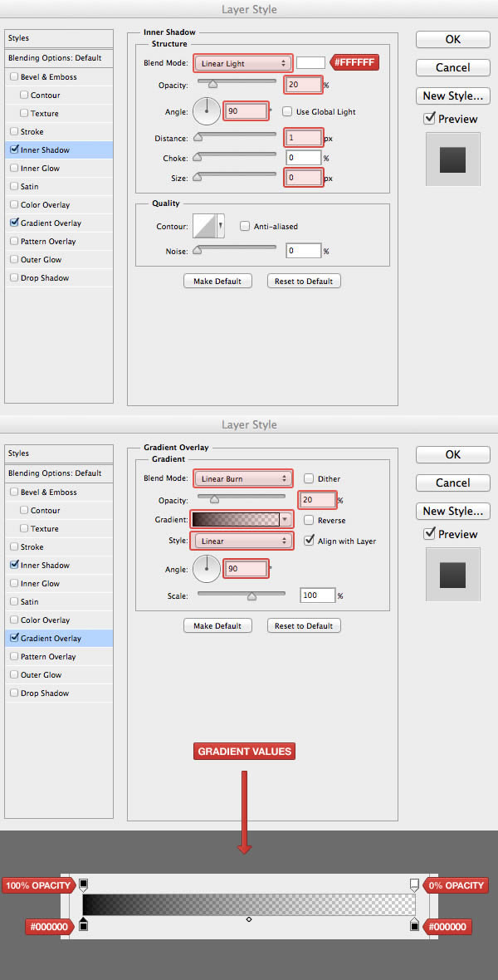Image resolution: width=498 pixels, height=980 pixels.
Task: Click the gradient midpoint diamond marker
Action: 249,919
